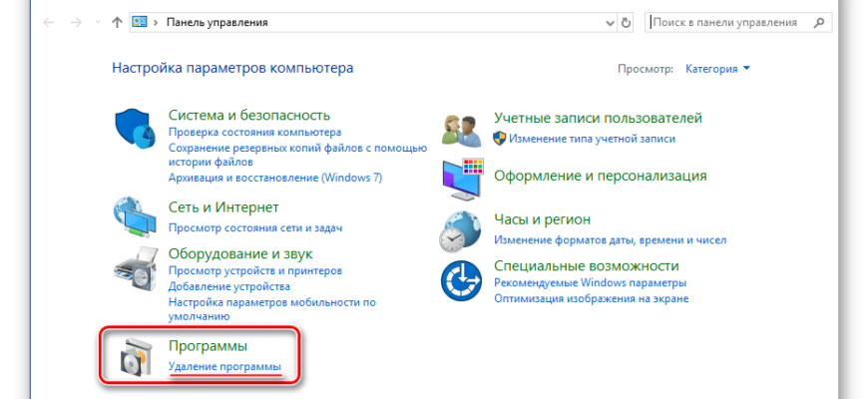Click Удаление программы
This screenshot has height=399, width=868.
[x=224, y=366]
